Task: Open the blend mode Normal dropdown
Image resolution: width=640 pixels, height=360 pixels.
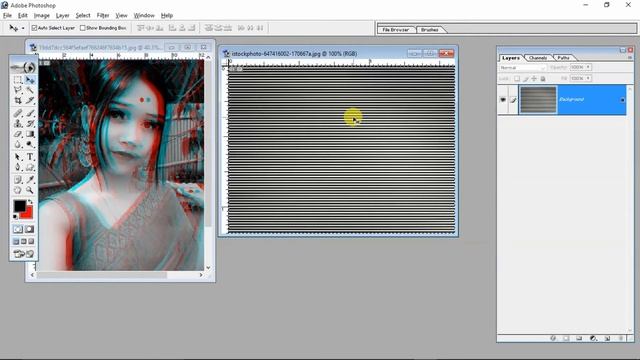Action: pos(522,67)
